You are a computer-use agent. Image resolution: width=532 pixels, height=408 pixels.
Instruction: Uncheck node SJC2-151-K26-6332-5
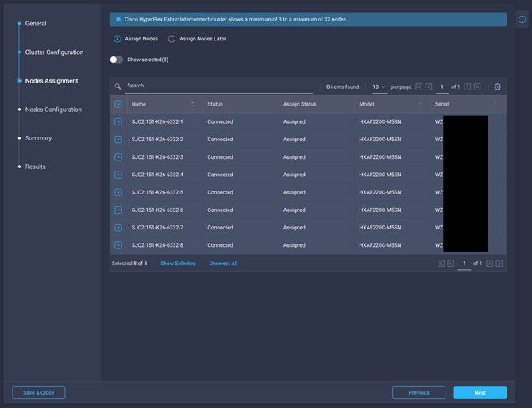[x=118, y=192]
